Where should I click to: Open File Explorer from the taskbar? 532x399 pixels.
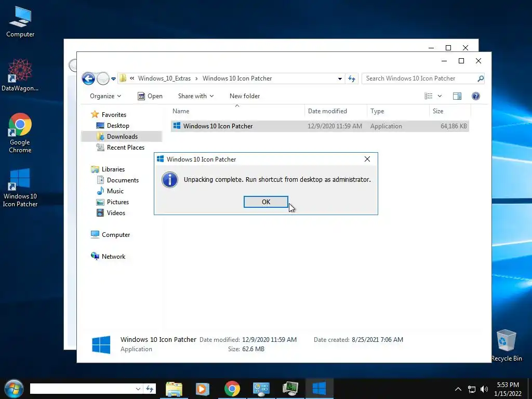[174, 389]
